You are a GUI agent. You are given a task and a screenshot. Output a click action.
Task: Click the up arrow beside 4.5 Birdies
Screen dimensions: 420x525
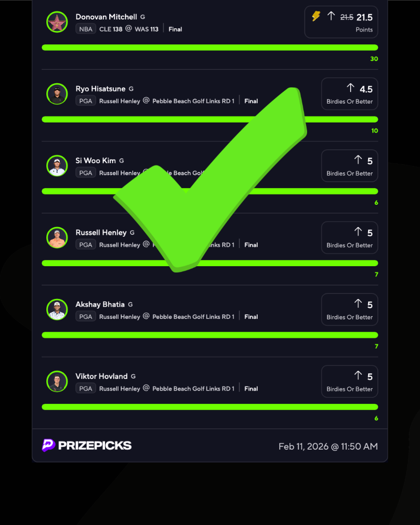point(351,88)
